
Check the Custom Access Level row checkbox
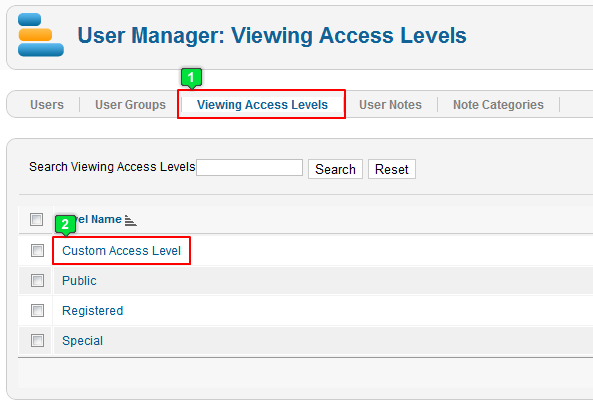pyautogui.click(x=37, y=250)
